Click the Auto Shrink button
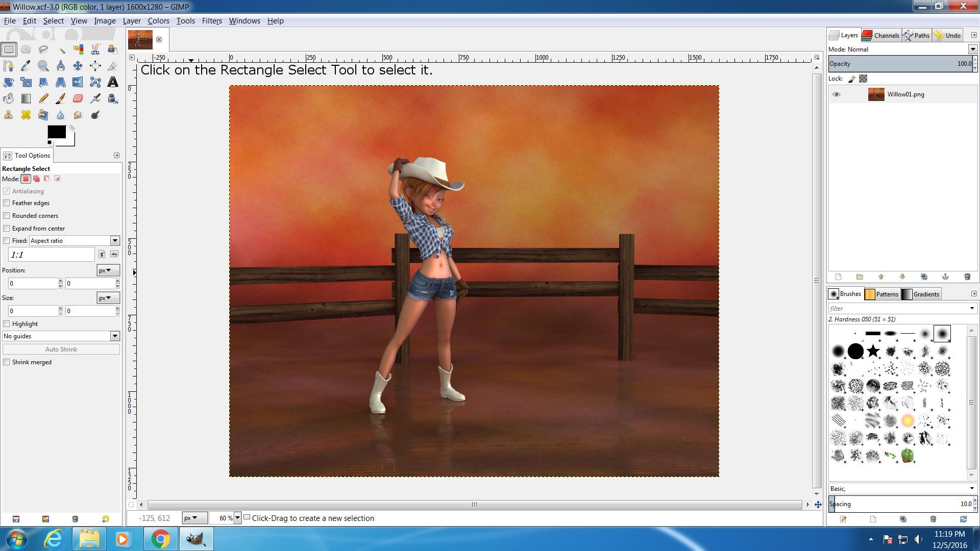 pyautogui.click(x=61, y=349)
